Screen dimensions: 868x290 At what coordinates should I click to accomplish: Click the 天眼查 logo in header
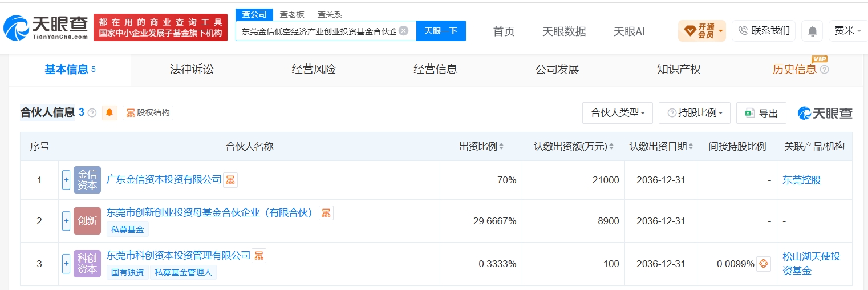[x=46, y=27]
